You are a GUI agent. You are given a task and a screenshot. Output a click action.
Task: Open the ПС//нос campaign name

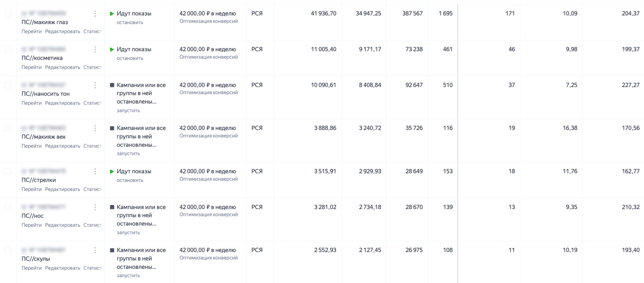pos(33,216)
